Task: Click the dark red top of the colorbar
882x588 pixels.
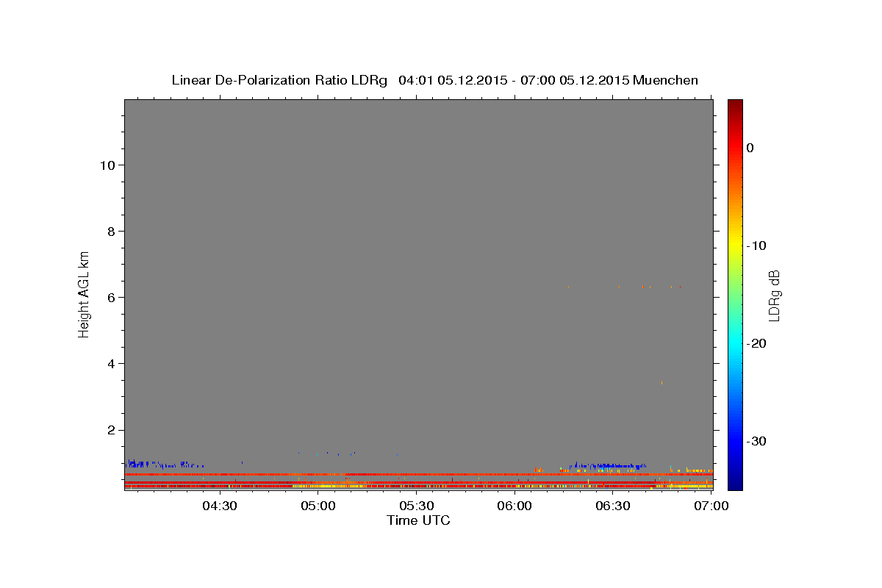Action: [x=735, y=107]
